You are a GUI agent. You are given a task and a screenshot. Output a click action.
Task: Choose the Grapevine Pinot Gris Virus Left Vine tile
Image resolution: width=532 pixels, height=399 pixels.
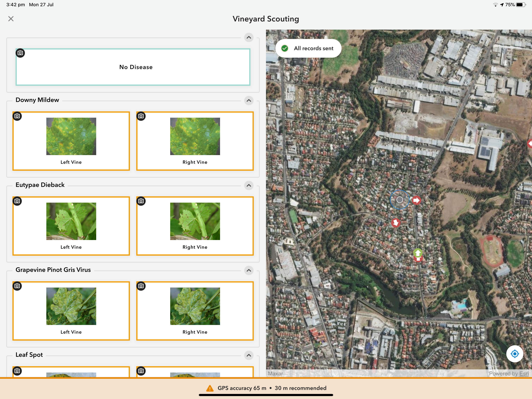(x=71, y=311)
